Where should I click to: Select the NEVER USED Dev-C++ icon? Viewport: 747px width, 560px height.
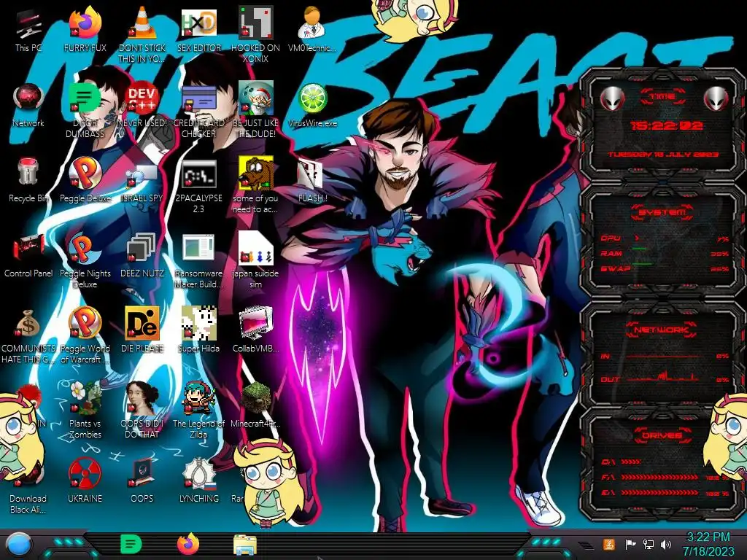pyautogui.click(x=142, y=99)
